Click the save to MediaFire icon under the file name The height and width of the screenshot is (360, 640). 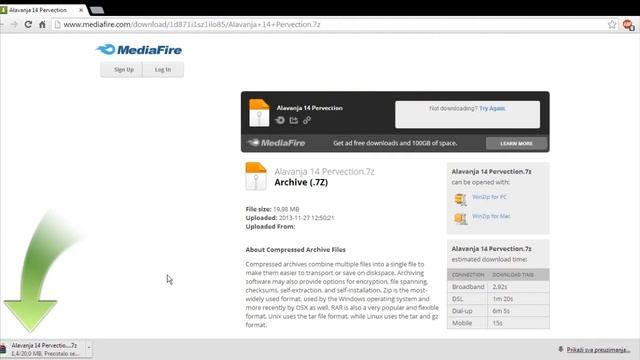point(280,120)
